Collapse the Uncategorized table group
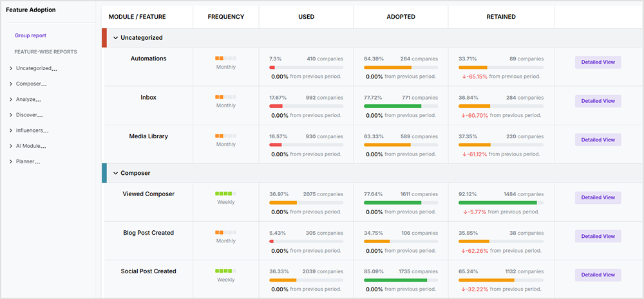644x299 pixels. tap(115, 38)
